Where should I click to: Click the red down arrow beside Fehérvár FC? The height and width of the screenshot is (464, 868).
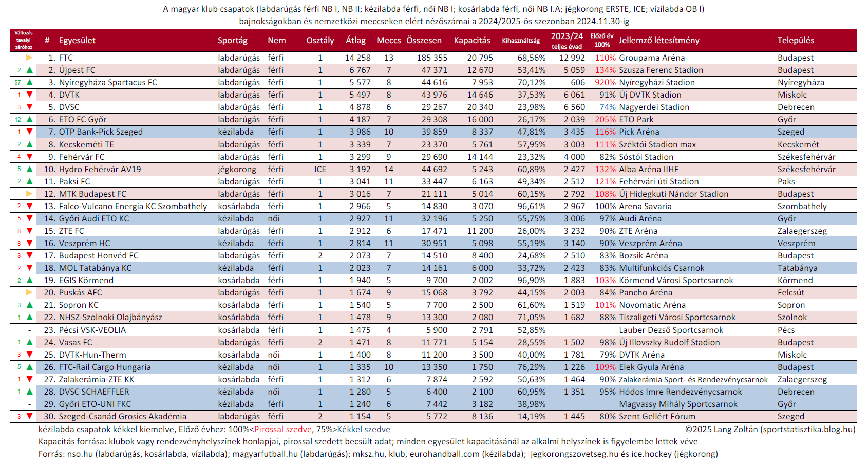click(29, 157)
